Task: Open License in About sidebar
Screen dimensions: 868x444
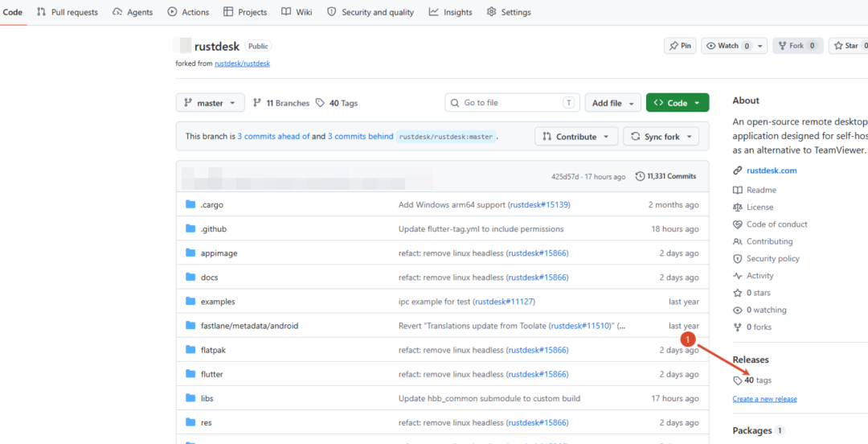Action: pyautogui.click(x=759, y=208)
